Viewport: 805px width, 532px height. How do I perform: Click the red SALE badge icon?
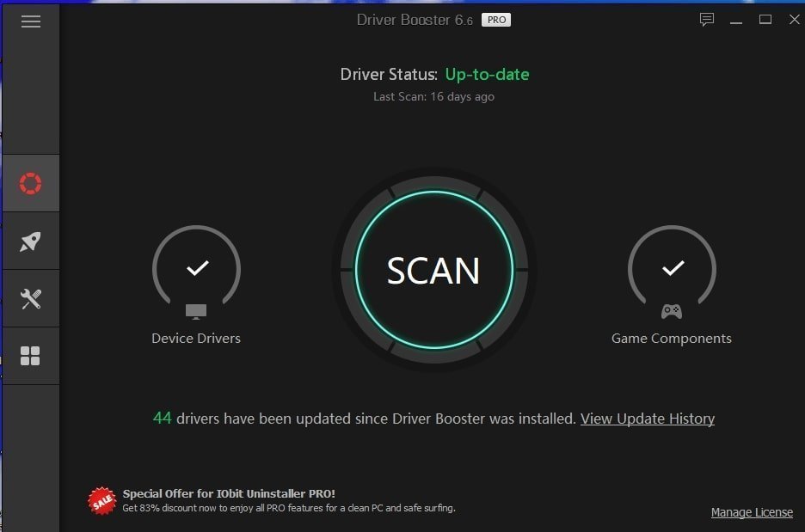[101, 500]
